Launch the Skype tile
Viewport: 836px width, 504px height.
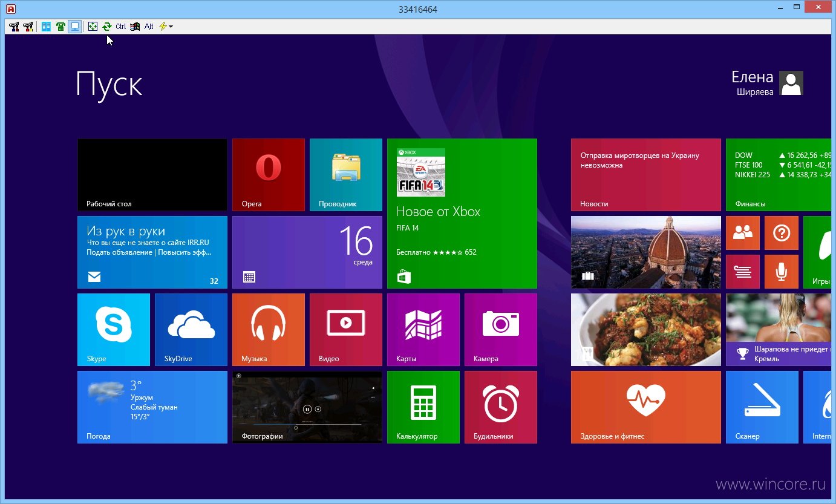tap(114, 330)
